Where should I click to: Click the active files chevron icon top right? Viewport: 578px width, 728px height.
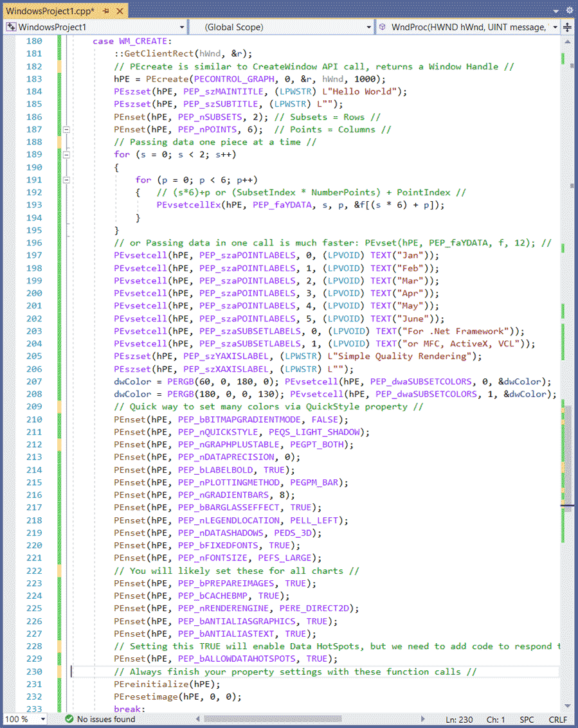pyautogui.click(x=554, y=10)
